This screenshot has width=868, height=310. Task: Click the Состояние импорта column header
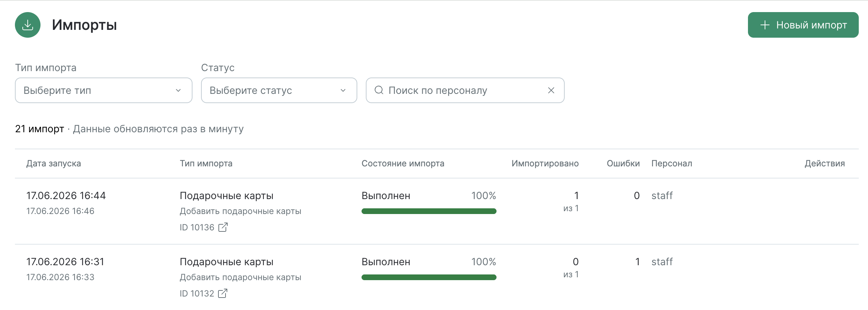[x=403, y=164]
